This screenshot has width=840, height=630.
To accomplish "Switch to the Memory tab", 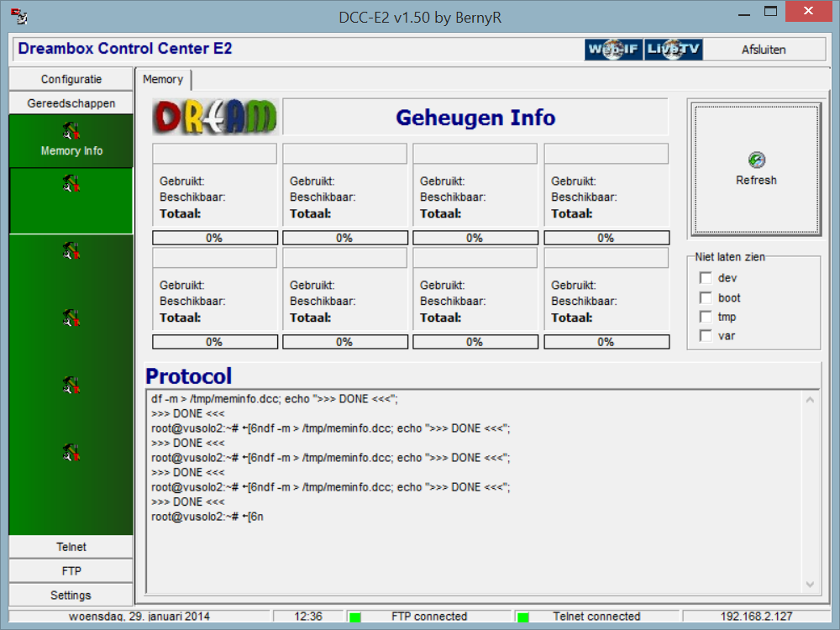I will click(163, 79).
